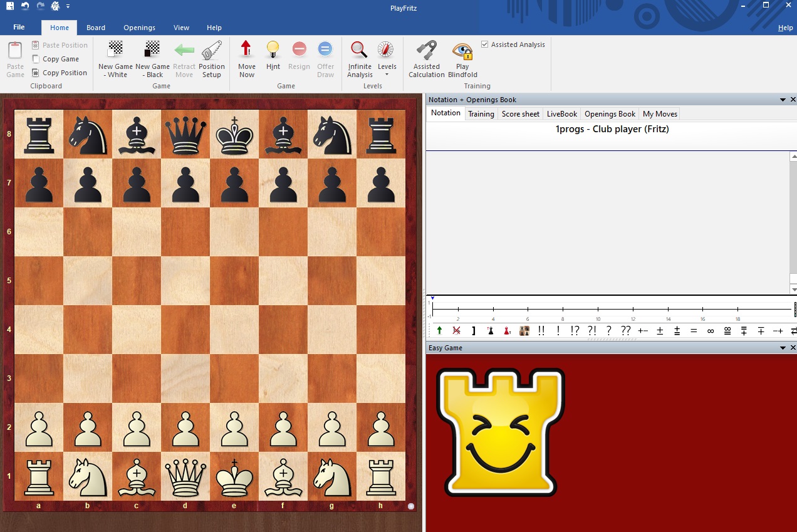Click the evaluation graph at move 10
This screenshot has width=797, height=532.
[x=598, y=309]
